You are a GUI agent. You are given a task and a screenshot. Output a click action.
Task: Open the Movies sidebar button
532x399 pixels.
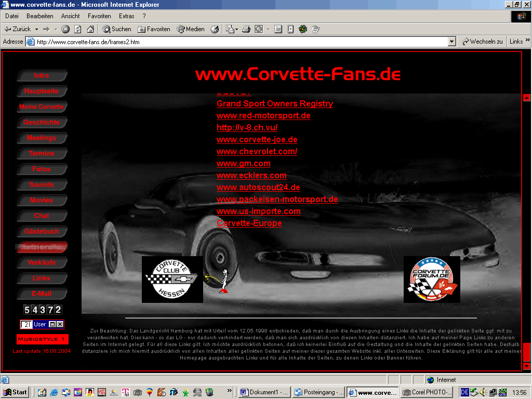coord(42,200)
